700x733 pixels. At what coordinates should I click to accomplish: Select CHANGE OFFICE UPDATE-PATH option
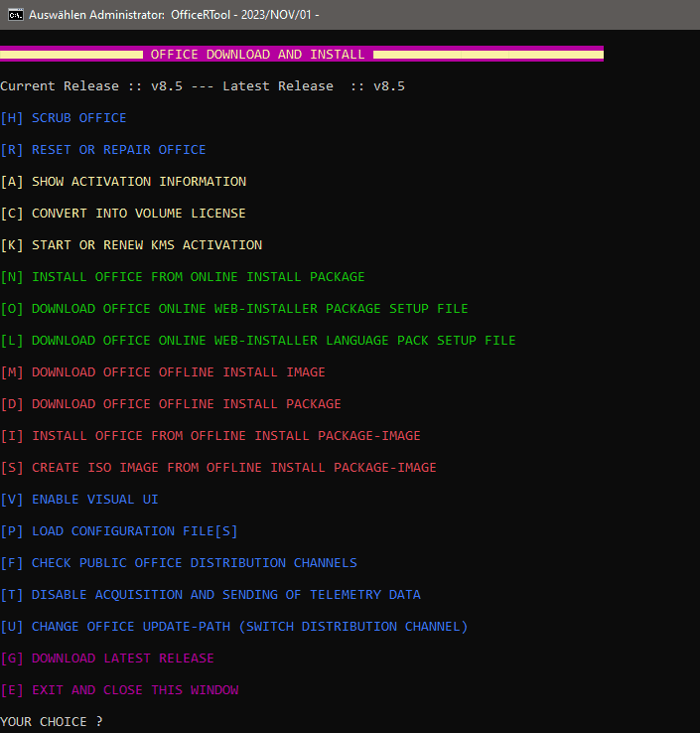coord(249,627)
